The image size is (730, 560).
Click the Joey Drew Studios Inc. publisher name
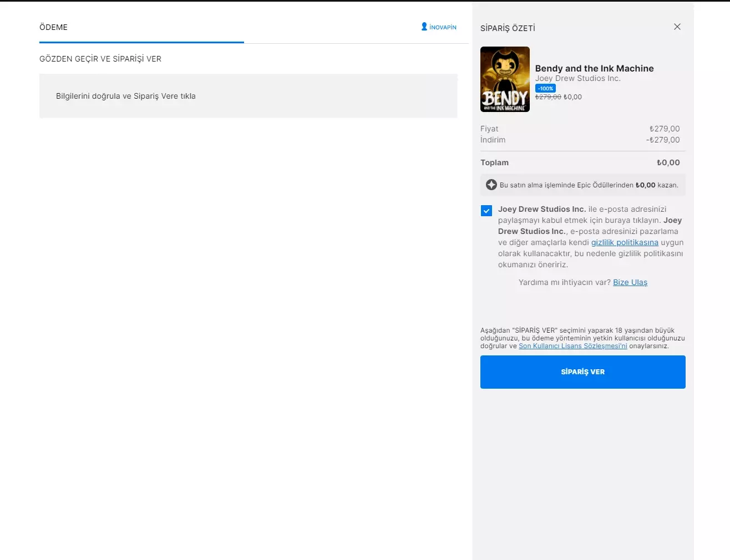click(578, 78)
